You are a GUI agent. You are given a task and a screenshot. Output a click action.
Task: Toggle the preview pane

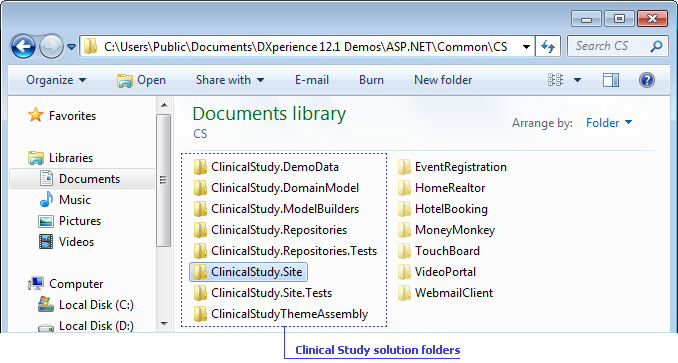[x=611, y=80]
